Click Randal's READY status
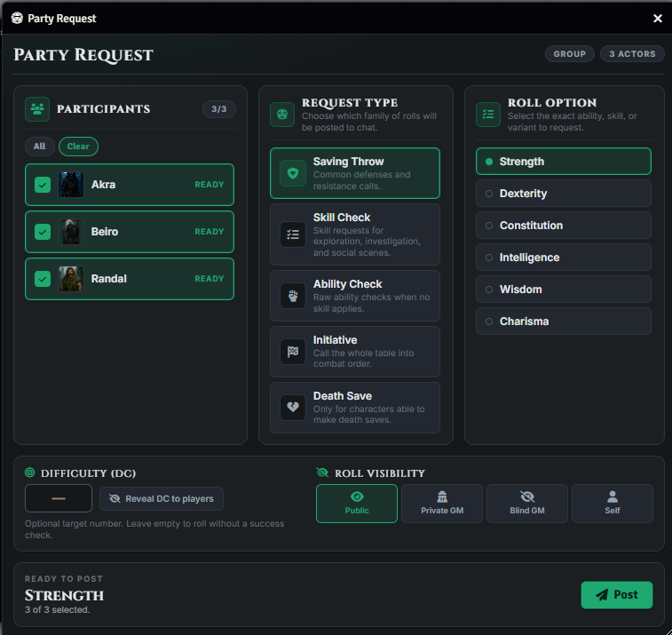This screenshot has height=635, width=672. coord(210,279)
